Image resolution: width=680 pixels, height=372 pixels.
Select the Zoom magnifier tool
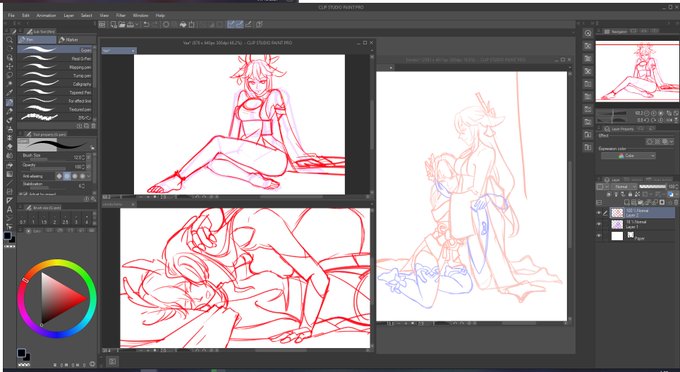(x=9, y=40)
